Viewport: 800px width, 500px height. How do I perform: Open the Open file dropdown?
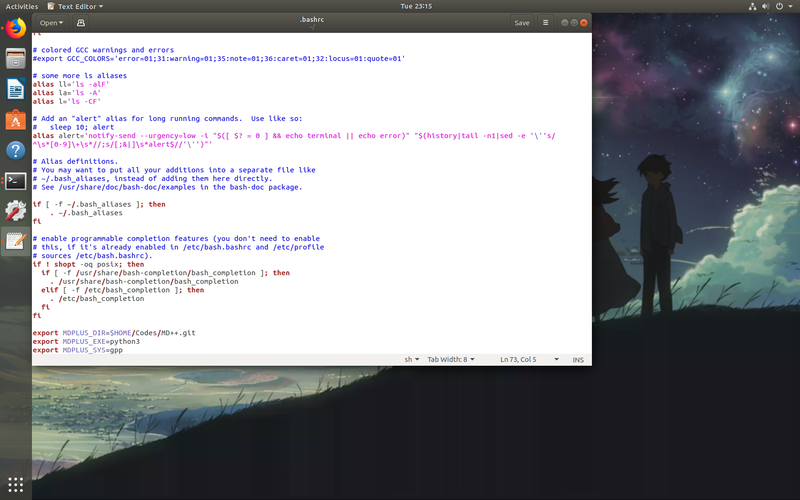(52, 22)
